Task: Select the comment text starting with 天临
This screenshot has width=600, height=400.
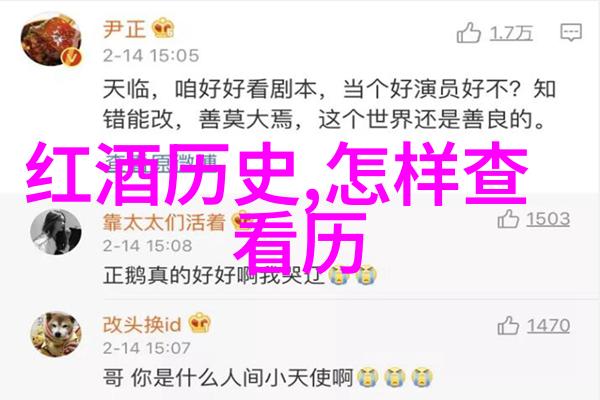Action: pos(329,104)
